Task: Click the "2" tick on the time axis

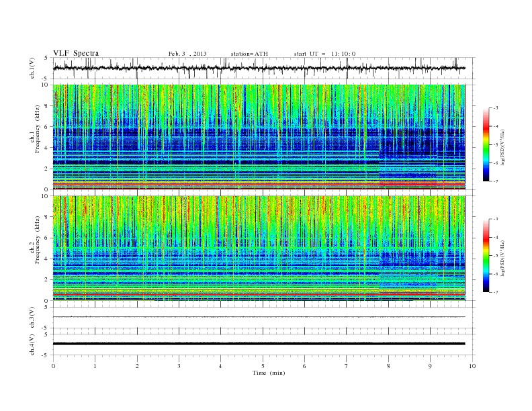Action: (137, 366)
